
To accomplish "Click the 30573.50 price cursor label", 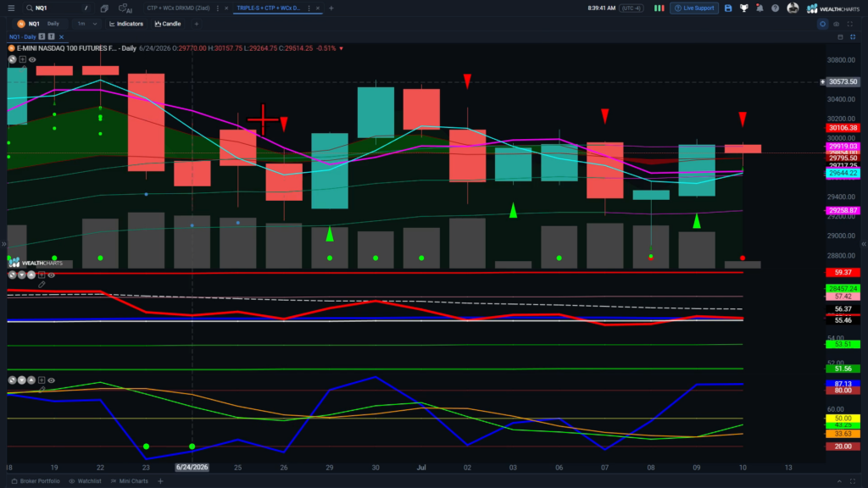I will (x=843, y=82).
